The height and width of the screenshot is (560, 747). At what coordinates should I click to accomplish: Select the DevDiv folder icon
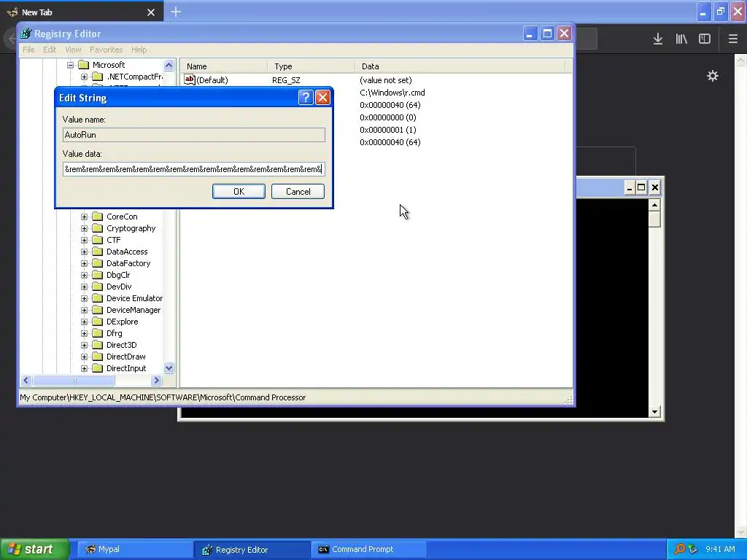97,287
